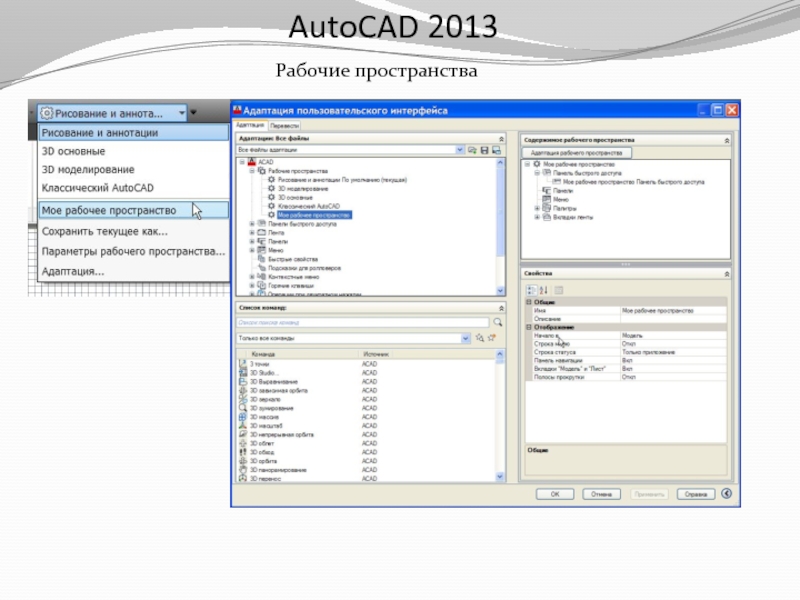This screenshot has height=600, width=800.
Task: Click the alphabetical sort icon in Свойства panel
Action: click(x=543, y=289)
